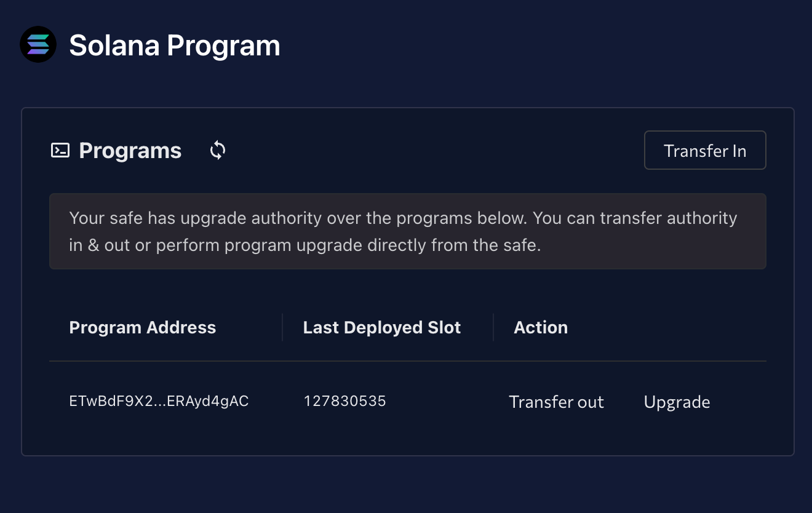The height and width of the screenshot is (513, 812).
Task: Sort by Program Address column header
Action: (143, 327)
